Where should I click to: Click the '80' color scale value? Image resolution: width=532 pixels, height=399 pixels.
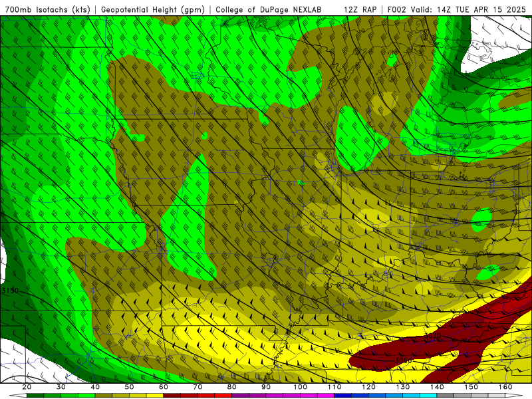click(231, 387)
